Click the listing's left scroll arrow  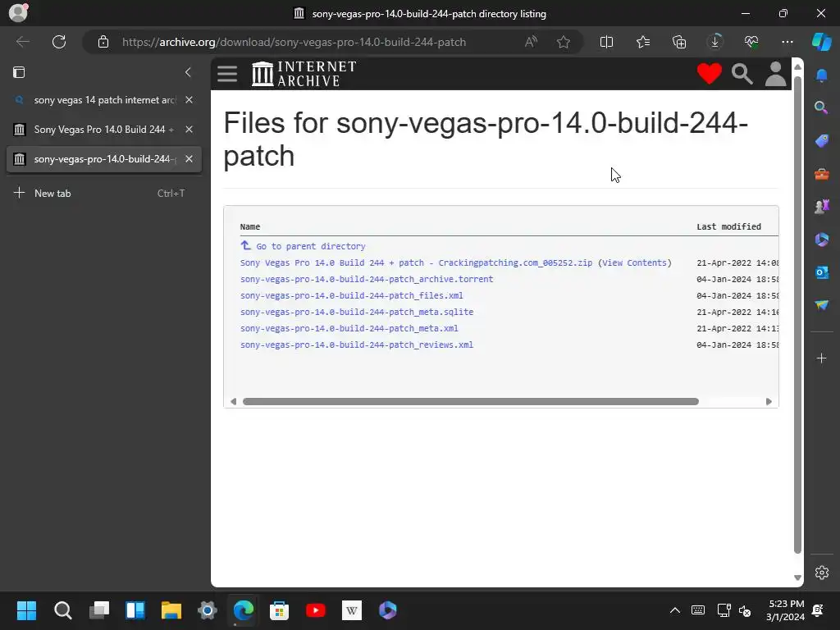point(233,401)
